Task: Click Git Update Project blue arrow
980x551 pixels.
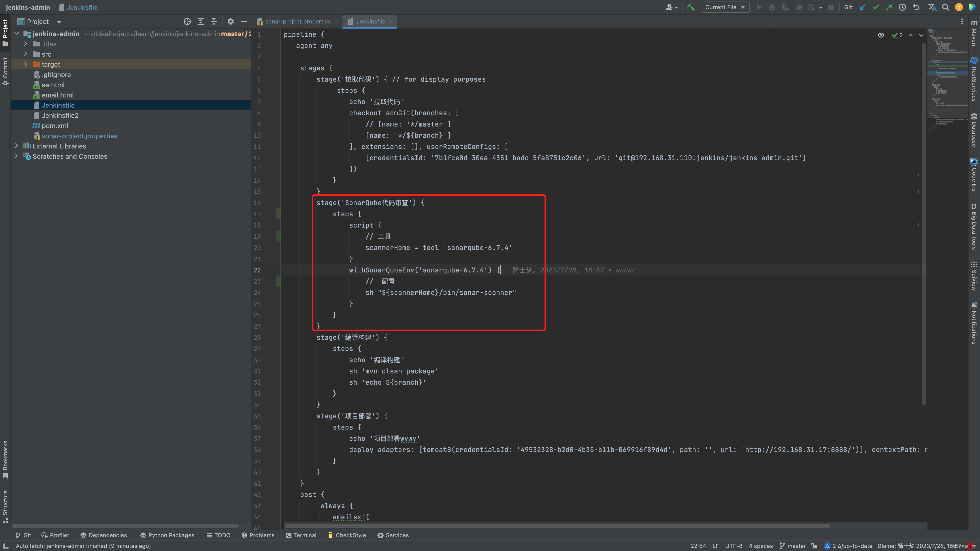Action: tap(863, 7)
